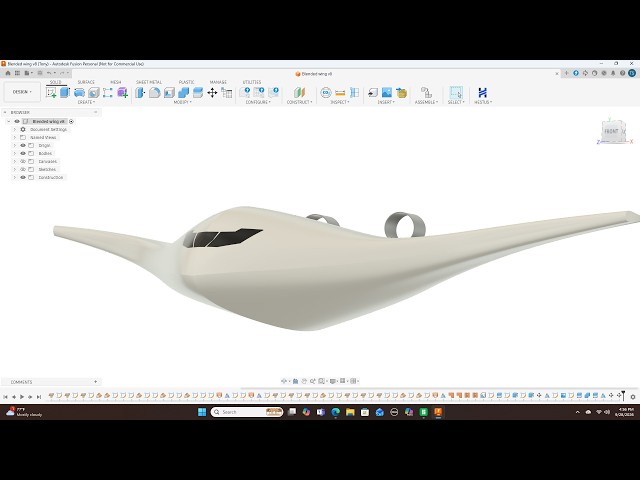
Task: Select the Press Pull tool
Action: (x=140, y=93)
